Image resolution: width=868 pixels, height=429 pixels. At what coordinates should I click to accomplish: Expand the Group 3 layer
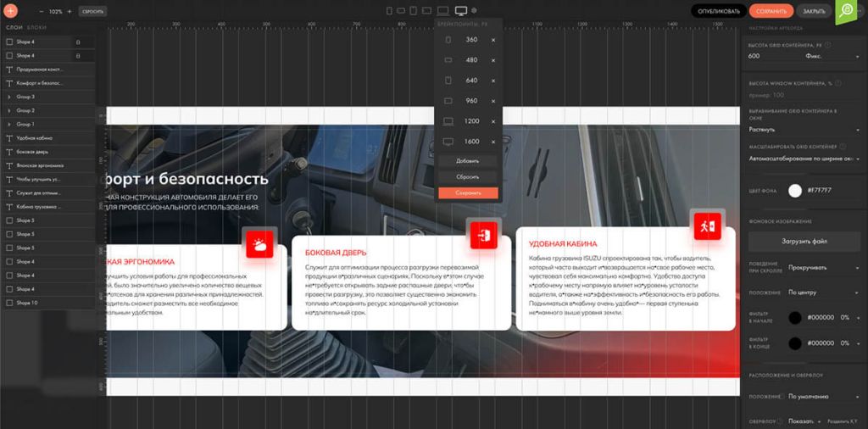[x=9, y=97]
